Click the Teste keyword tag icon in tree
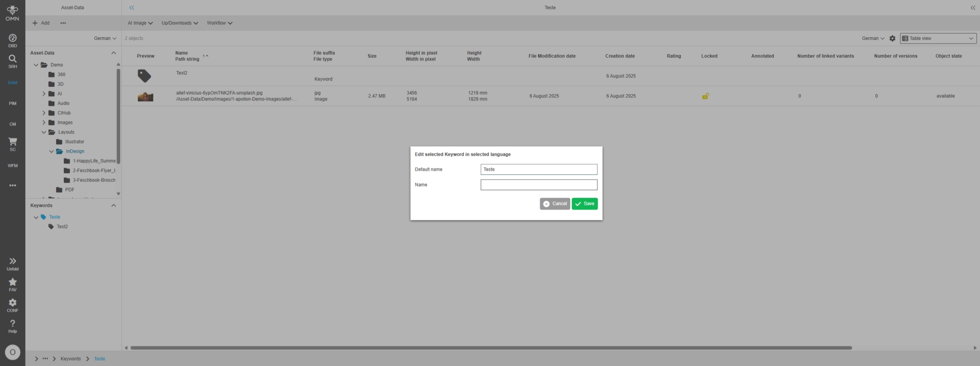 point(43,217)
